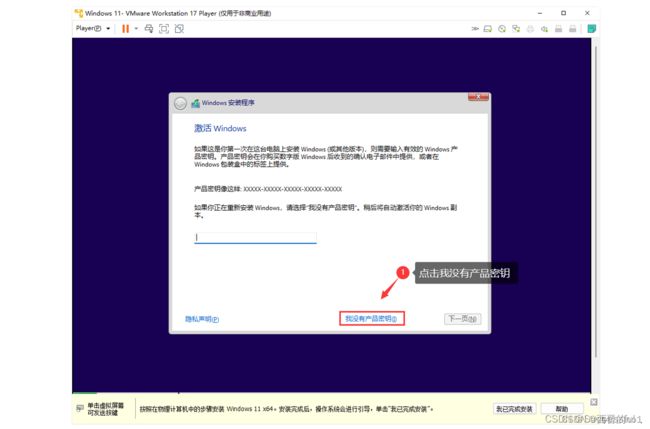The image size is (650, 429).
Task: Click the Send Ctrl+Alt+Del toolbar icon
Action: (149, 29)
